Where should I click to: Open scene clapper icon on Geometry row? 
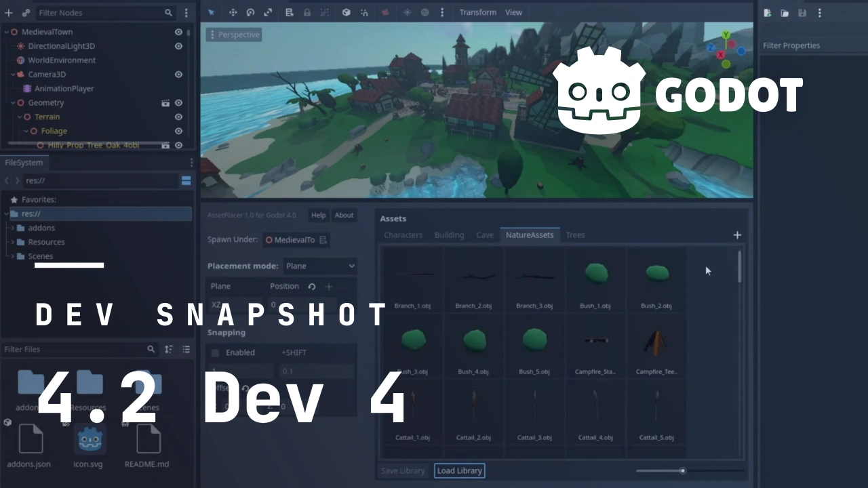pos(165,103)
